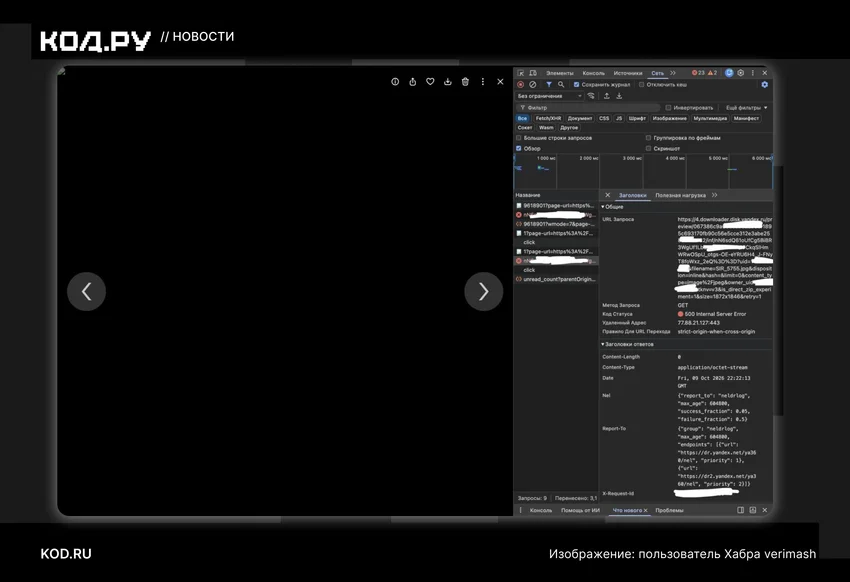Select the 'unread_count?parentOrigin' request row
This screenshot has height=582, width=850.
(556, 280)
